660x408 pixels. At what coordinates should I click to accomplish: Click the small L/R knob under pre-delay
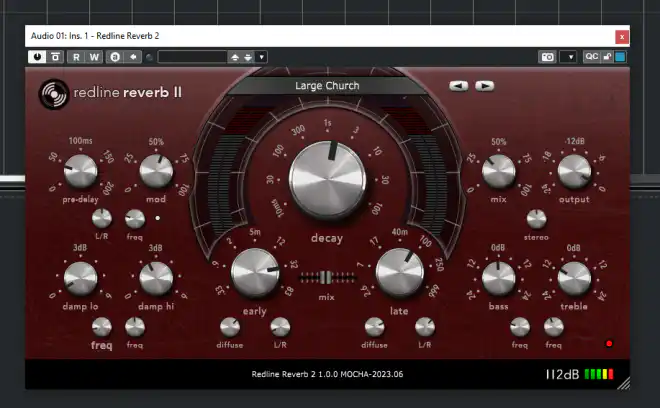tap(102, 219)
